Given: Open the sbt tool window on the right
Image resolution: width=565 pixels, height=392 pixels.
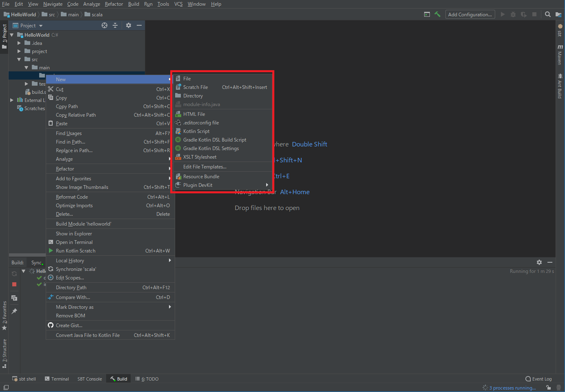Looking at the screenshot, I should (560, 30).
